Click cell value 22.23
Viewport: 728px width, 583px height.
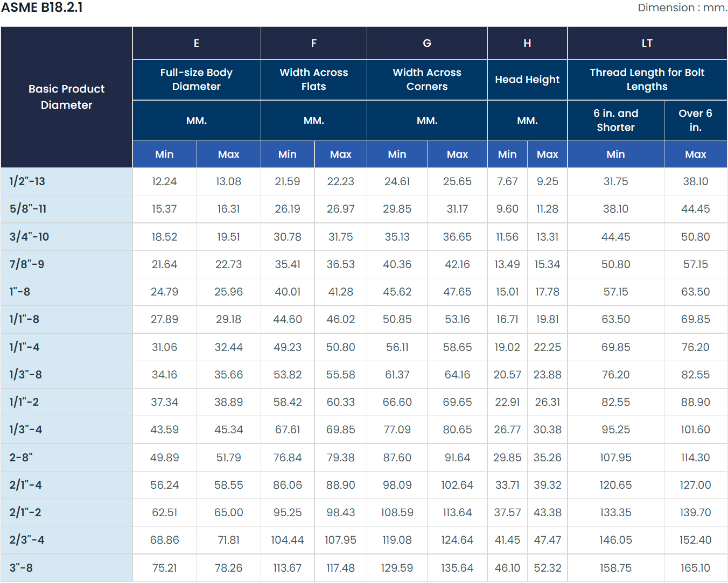341,181
